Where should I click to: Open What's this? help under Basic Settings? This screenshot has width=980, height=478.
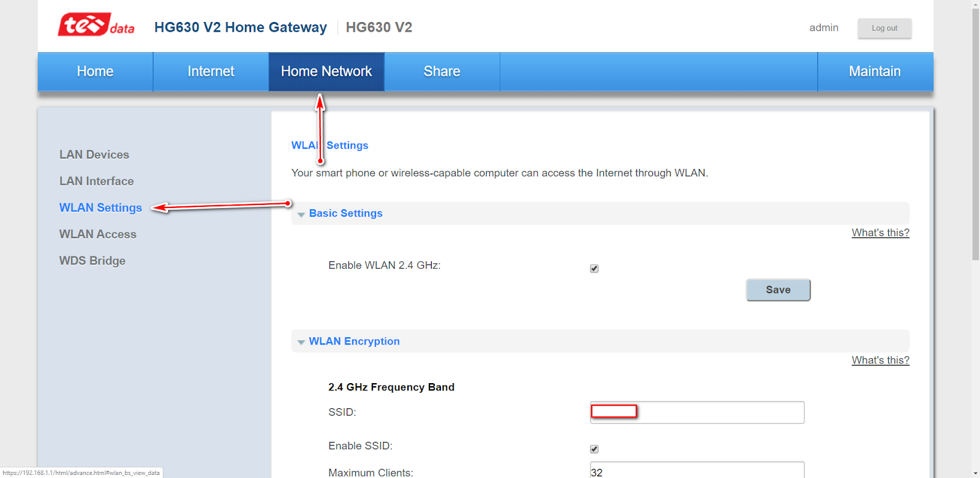pyautogui.click(x=880, y=233)
